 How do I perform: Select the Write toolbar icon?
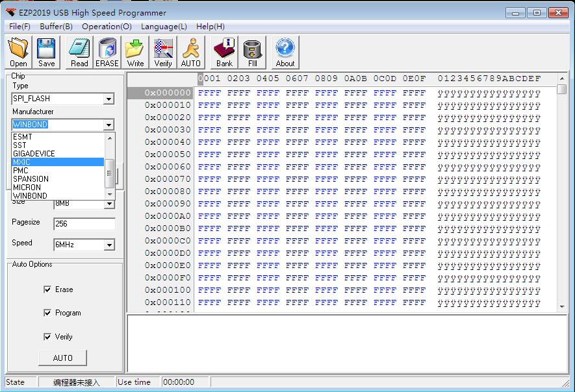click(135, 52)
